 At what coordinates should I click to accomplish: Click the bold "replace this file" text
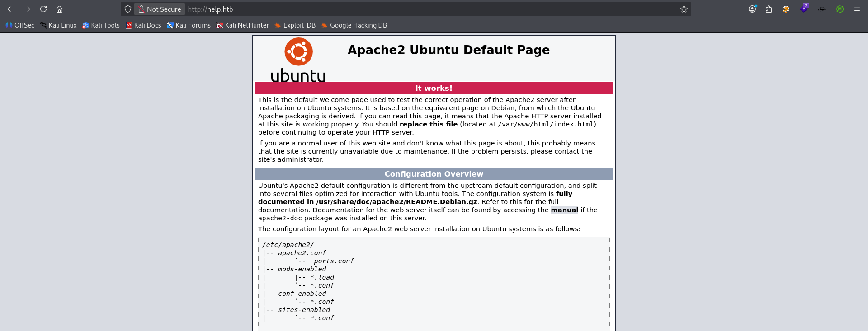pos(429,124)
